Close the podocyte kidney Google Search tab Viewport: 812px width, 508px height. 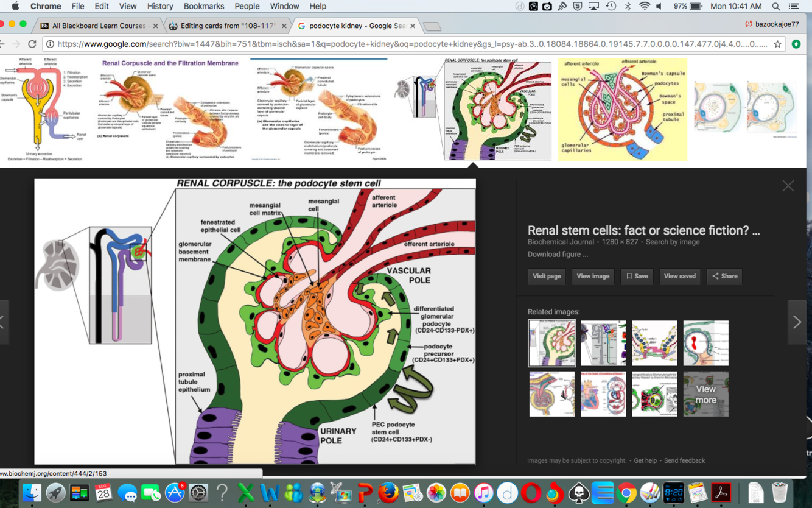point(413,26)
